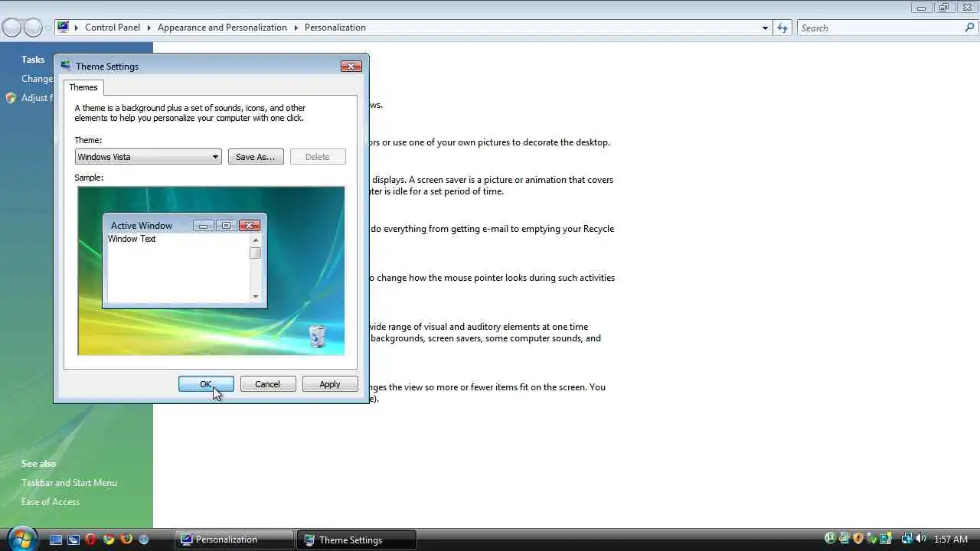Click the Delete theme button
The image size is (980, 551).
click(318, 157)
